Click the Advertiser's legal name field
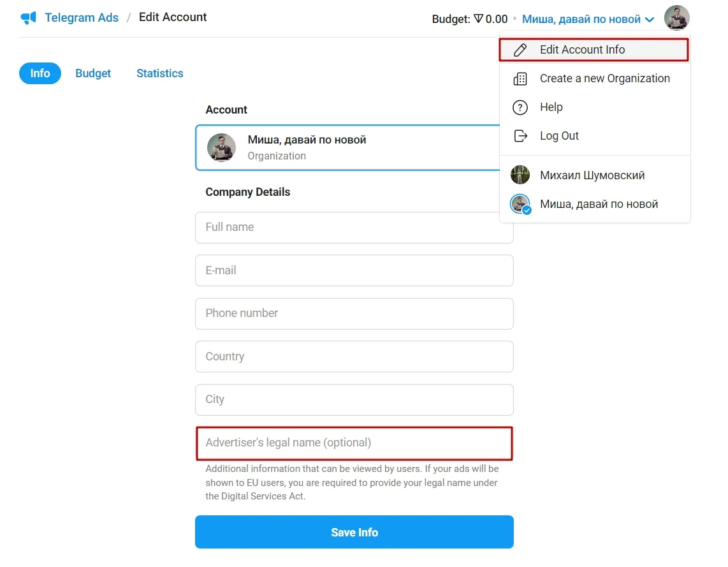Viewport: 728px width, 567px height. pos(354,443)
